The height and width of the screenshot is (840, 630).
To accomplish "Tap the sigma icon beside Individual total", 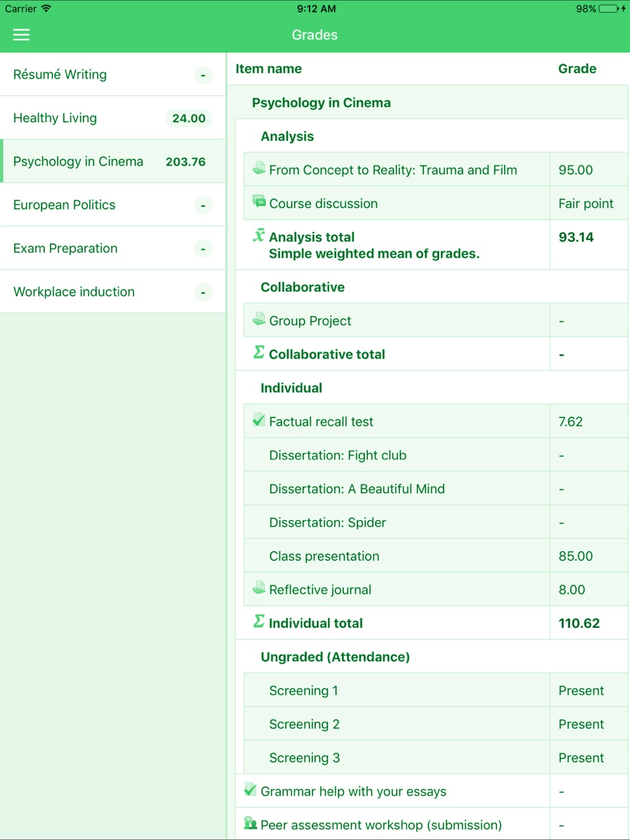I will click(x=259, y=621).
